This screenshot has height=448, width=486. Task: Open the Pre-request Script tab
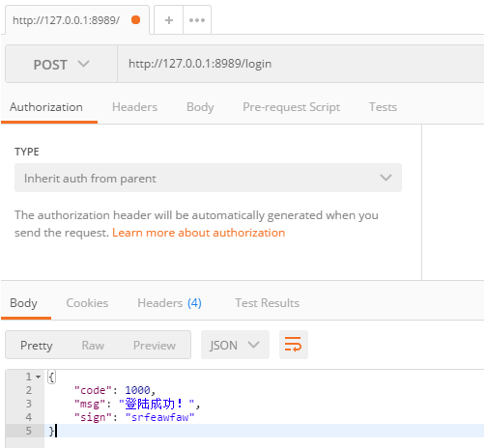pos(291,107)
